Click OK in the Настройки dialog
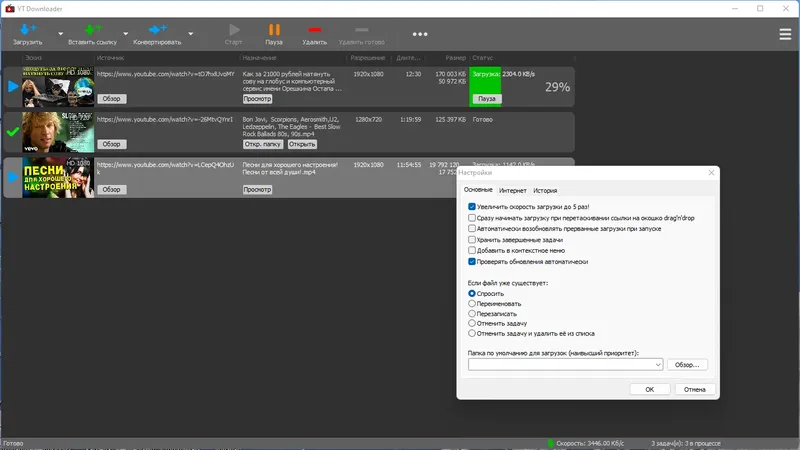 coord(649,389)
